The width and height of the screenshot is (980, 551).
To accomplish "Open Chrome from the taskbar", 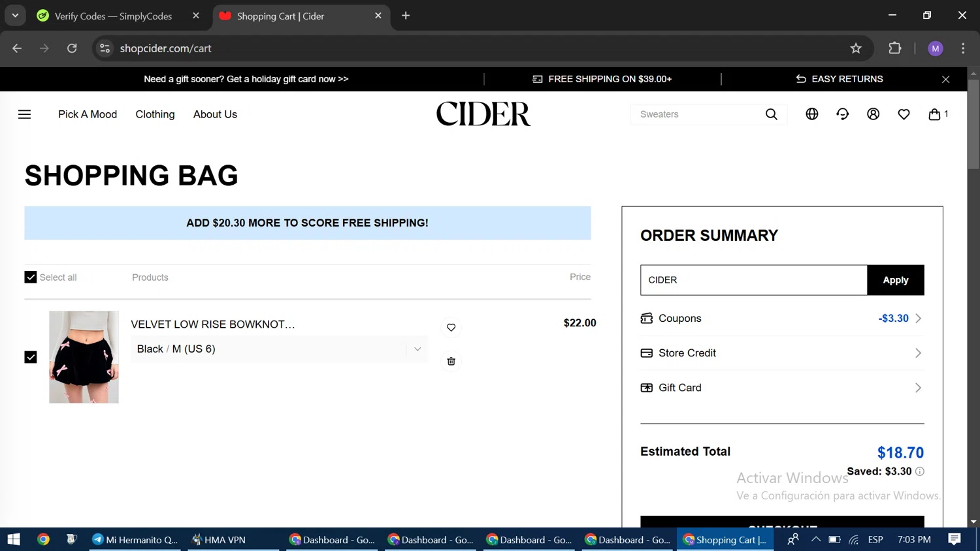I will 43,539.
